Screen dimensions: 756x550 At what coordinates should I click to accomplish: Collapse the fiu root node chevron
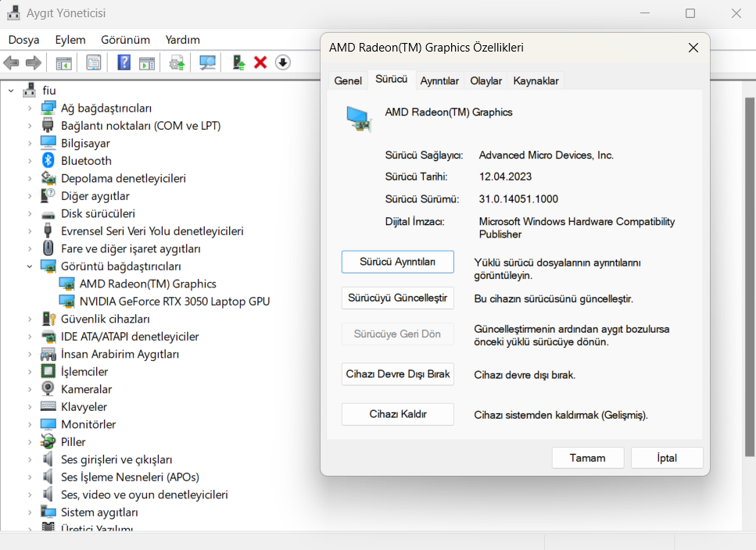coord(11,91)
